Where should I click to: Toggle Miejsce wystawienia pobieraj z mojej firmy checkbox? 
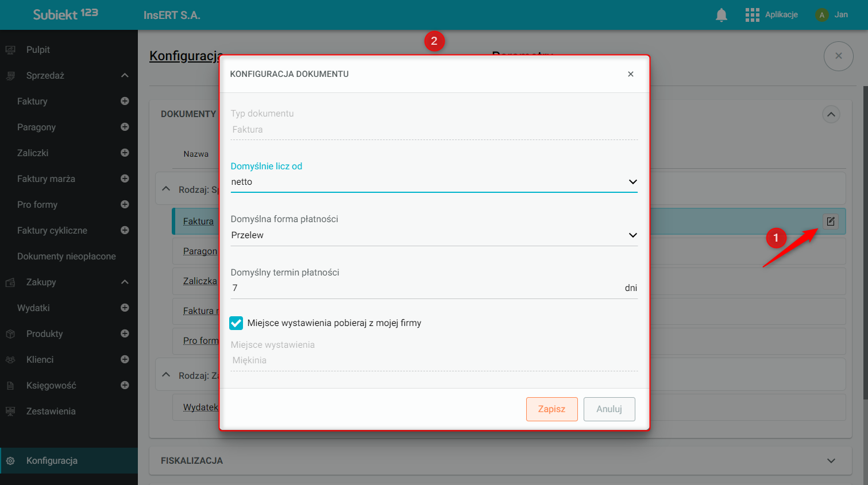pos(236,323)
